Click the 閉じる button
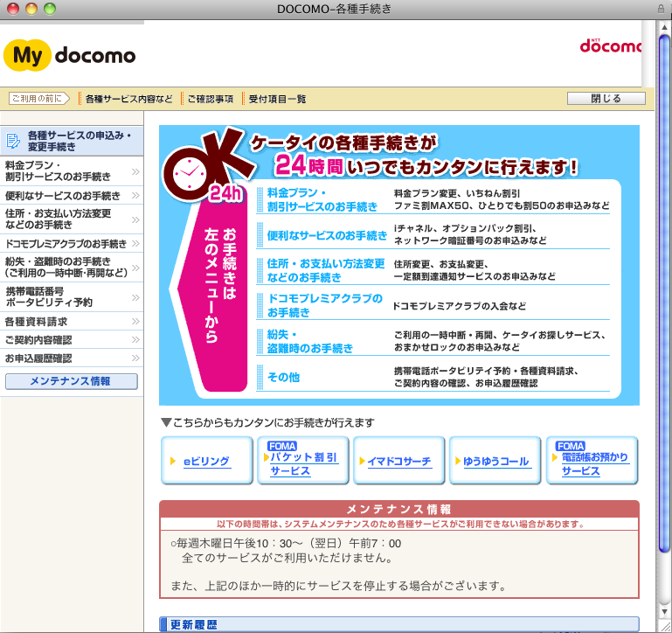Image resolution: width=672 pixels, height=633 pixels. pyautogui.click(x=606, y=99)
